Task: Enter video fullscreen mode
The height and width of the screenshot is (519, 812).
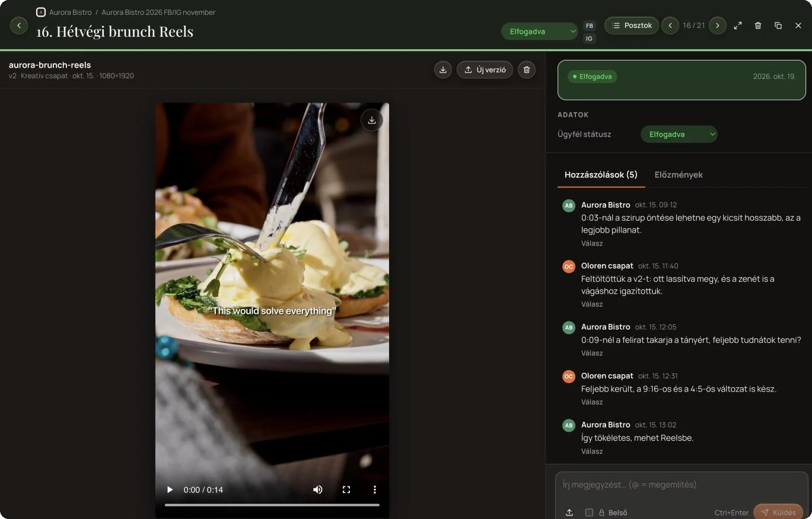Action: tap(346, 489)
